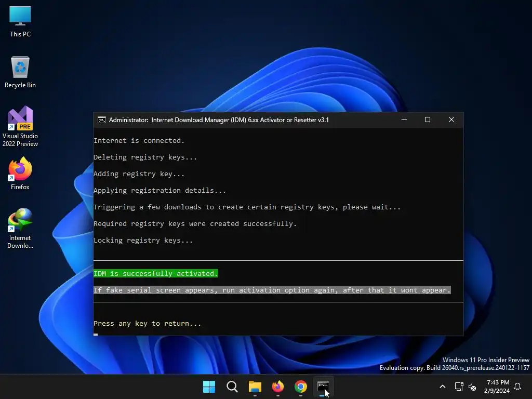Viewport: 532px width, 399px height.
Task: Switch to Google Chrome in taskbar
Action: click(301, 387)
